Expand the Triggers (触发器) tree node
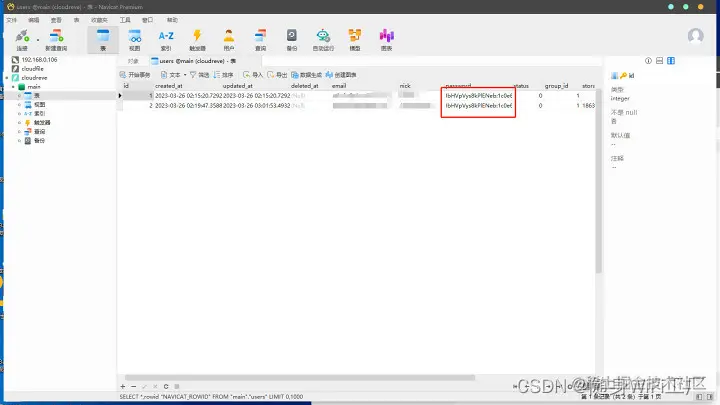The width and height of the screenshot is (720, 405). [x=19, y=123]
